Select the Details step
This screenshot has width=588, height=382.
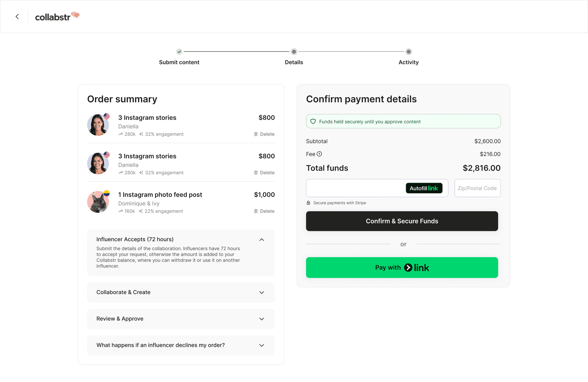pyautogui.click(x=294, y=52)
